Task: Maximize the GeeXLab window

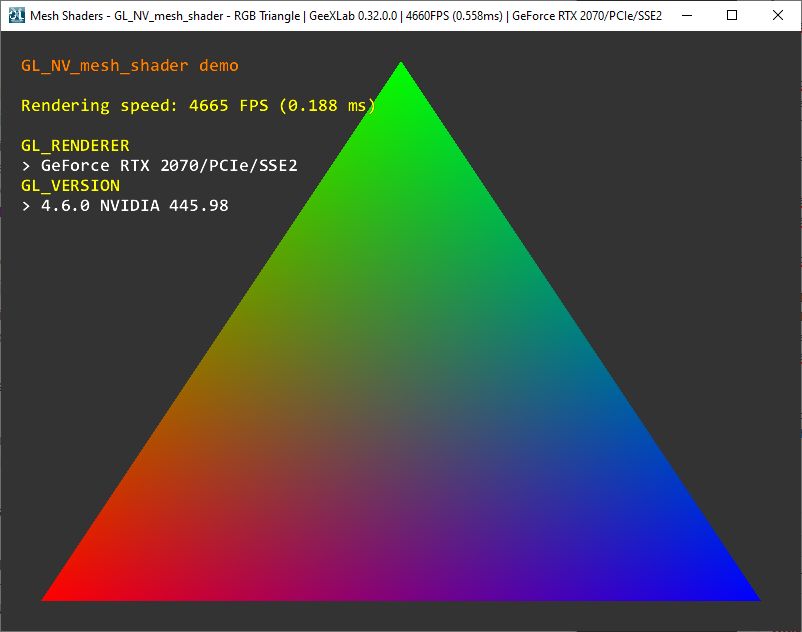Action: click(733, 16)
